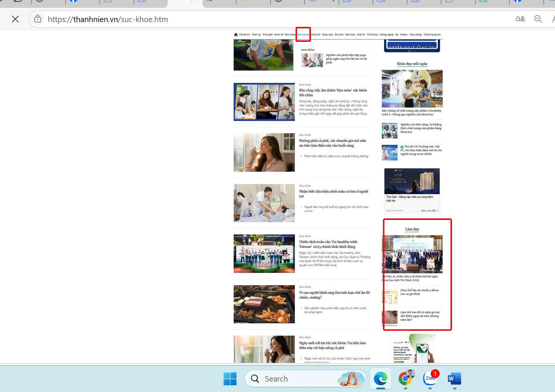Open 'Nghiên cứu phát hiện tập yoga' link
The image size is (555, 392).
(x=346, y=59)
